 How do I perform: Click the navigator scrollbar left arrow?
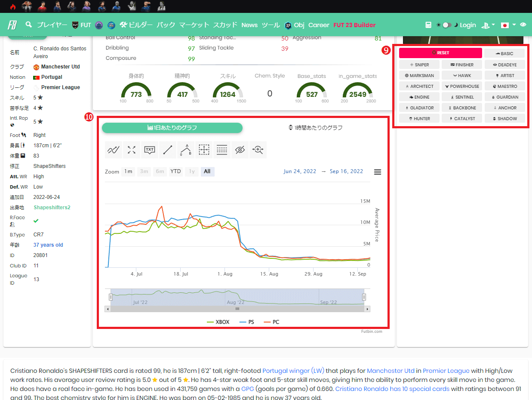pyautogui.click(x=108, y=309)
